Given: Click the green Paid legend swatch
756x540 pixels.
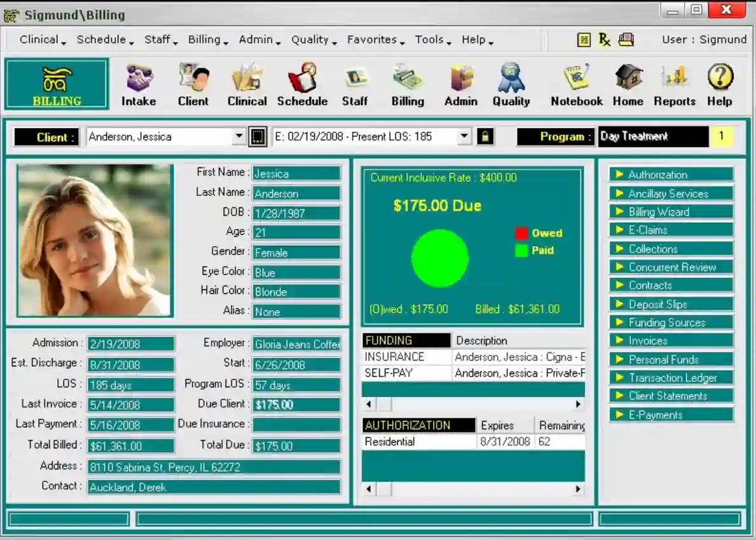Looking at the screenshot, I should tap(521, 251).
